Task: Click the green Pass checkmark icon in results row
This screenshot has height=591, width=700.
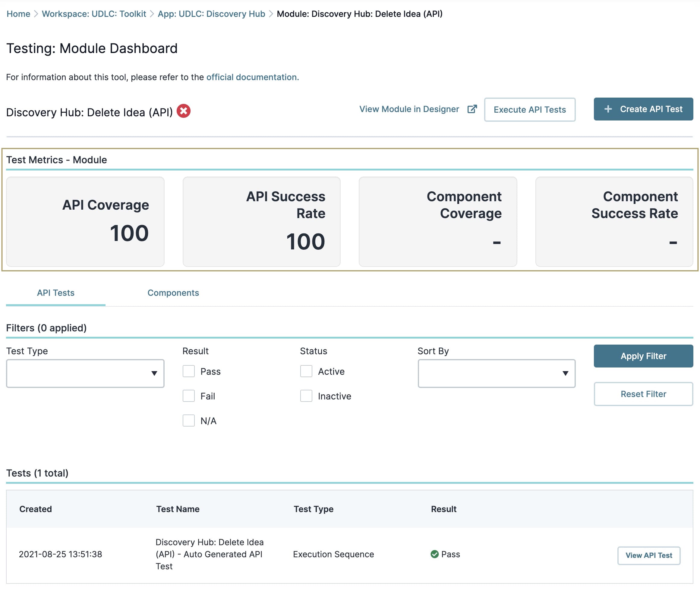Action: (434, 554)
